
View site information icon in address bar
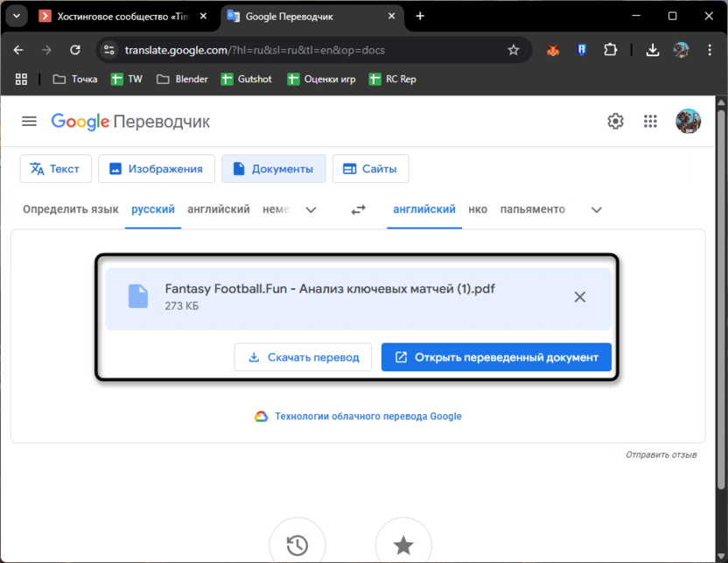click(x=109, y=50)
